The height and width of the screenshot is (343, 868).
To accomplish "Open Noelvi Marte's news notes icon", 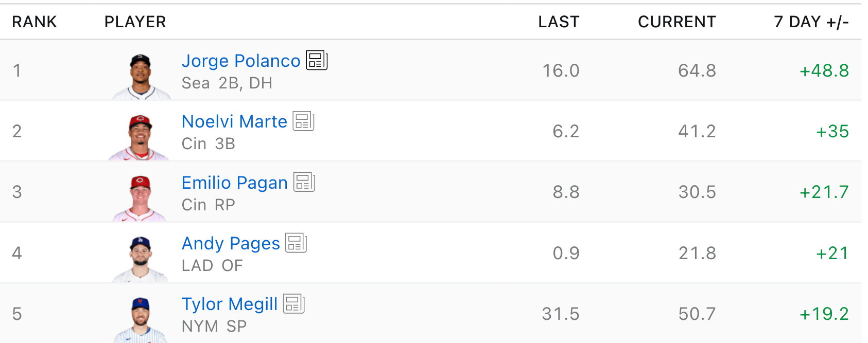I will [303, 121].
